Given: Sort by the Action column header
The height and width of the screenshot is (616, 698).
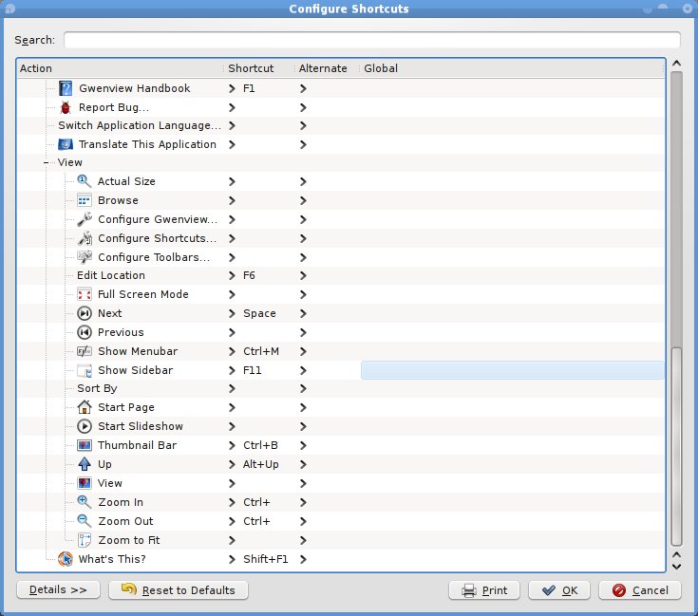Looking at the screenshot, I should pos(119,68).
